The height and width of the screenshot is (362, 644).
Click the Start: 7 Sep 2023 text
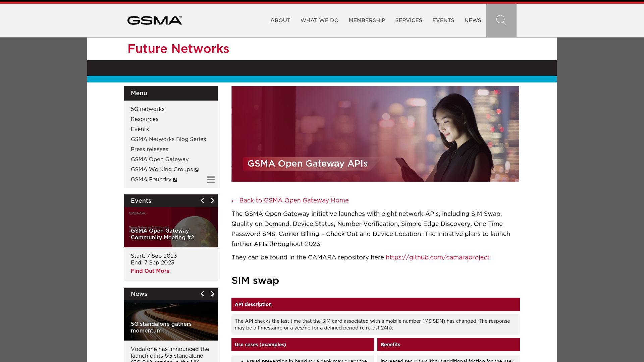(154, 256)
